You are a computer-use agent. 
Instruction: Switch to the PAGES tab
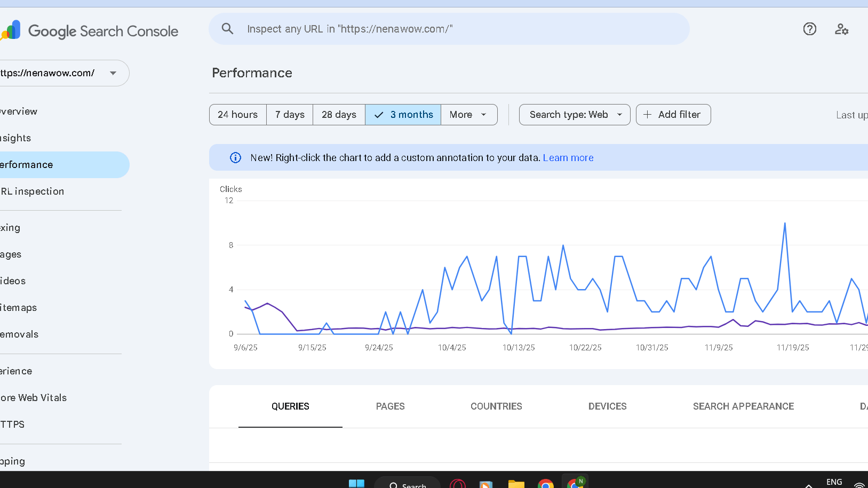390,406
